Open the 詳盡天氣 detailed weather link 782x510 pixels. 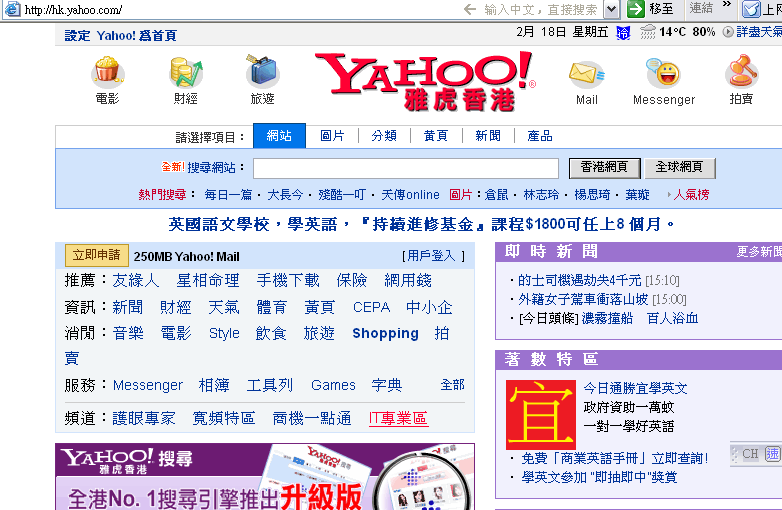759,32
